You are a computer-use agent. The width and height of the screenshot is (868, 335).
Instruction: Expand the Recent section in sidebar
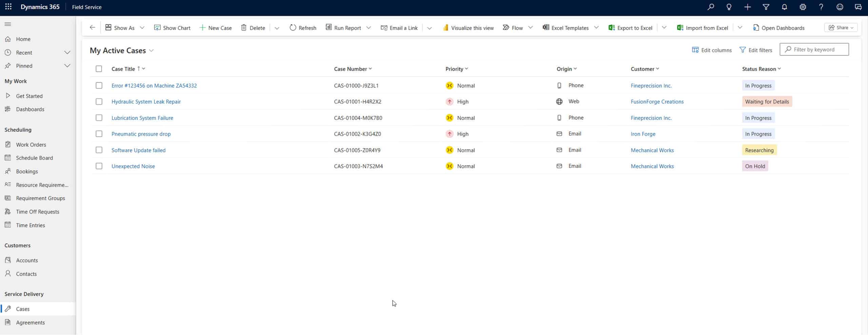[67, 53]
